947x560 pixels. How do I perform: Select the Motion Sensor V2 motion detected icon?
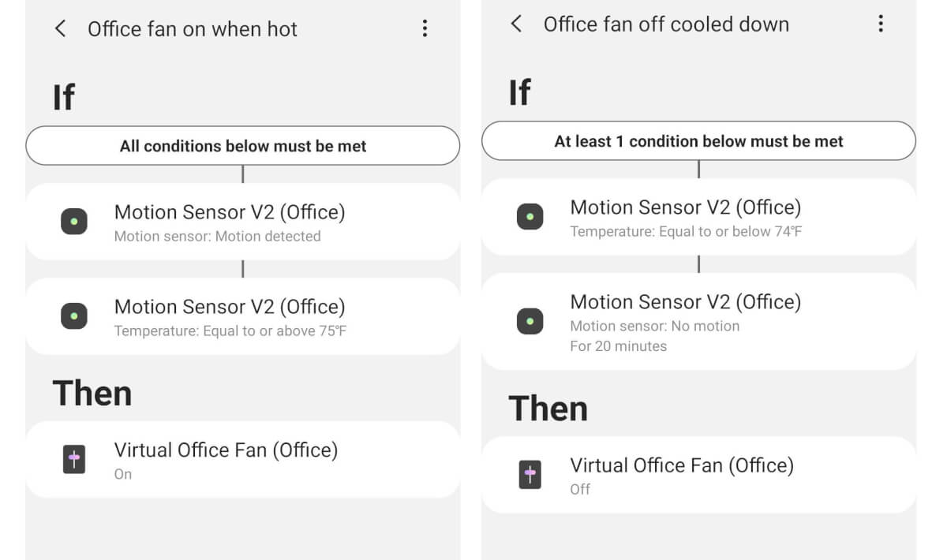coord(74,222)
